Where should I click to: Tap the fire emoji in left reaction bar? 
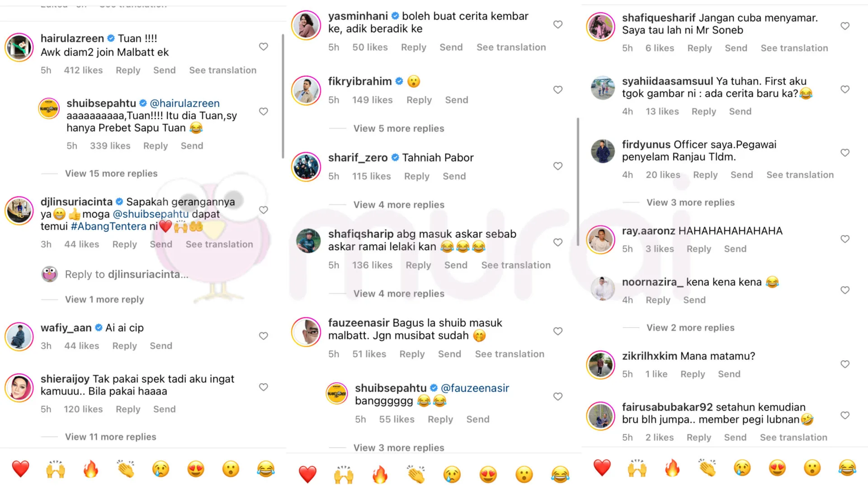(x=91, y=469)
